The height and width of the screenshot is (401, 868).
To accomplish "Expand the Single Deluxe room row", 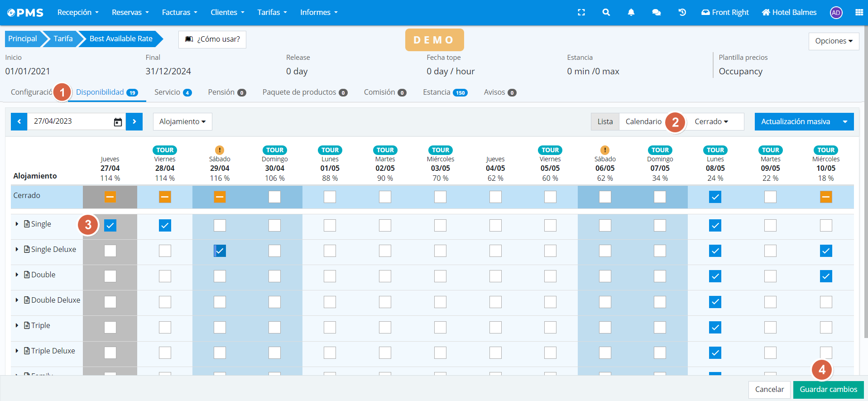I will [x=17, y=249].
